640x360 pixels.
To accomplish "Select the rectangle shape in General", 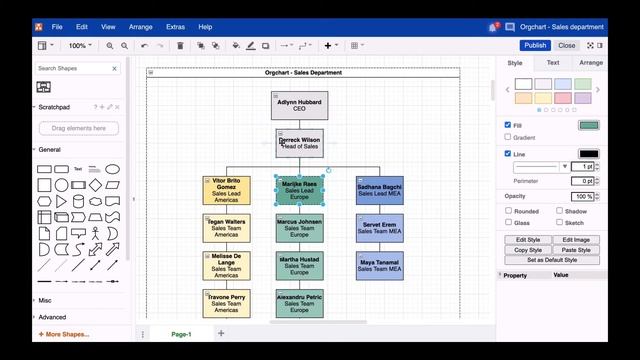I will click(x=44, y=169).
